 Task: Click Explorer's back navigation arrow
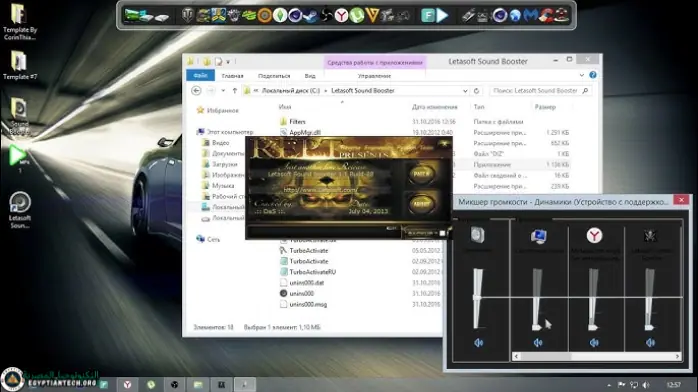click(196, 91)
